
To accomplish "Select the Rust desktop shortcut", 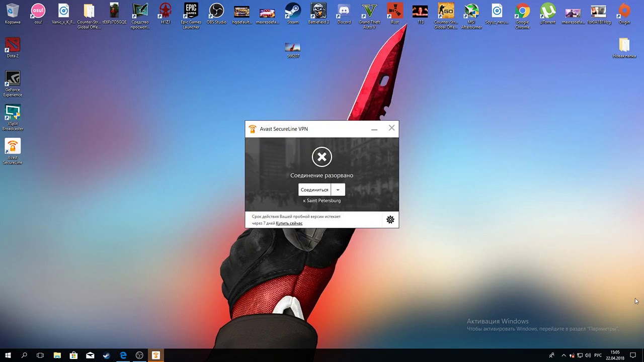I will pyautogui.click(x=395, y=14).
